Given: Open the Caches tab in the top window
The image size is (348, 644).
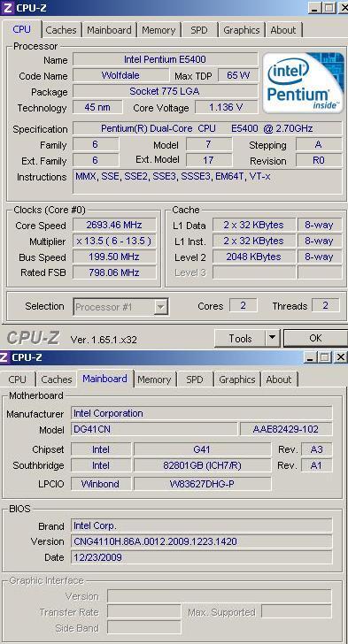Looking at the screenshot, I should click(61, 30).
